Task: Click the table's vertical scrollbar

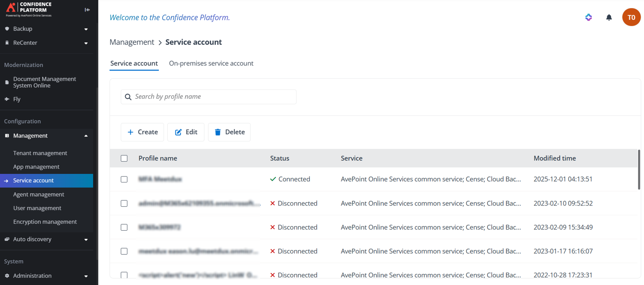Action: coord(639,170)
